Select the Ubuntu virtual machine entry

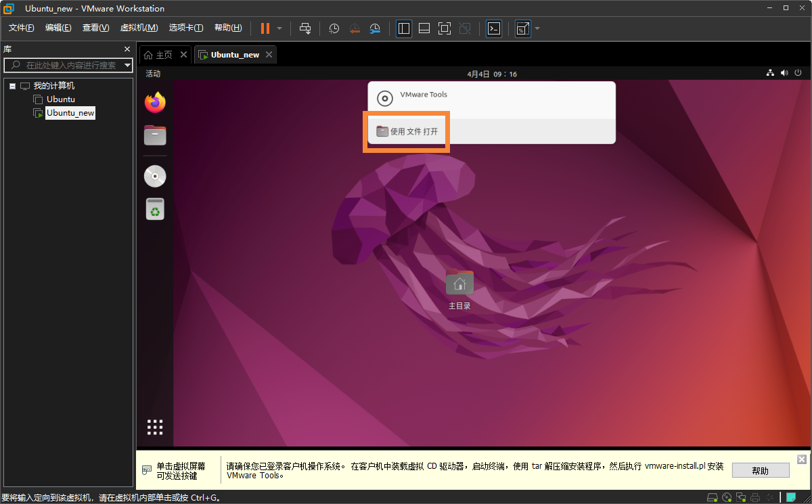pyautogui.click(x=61, y=99)
